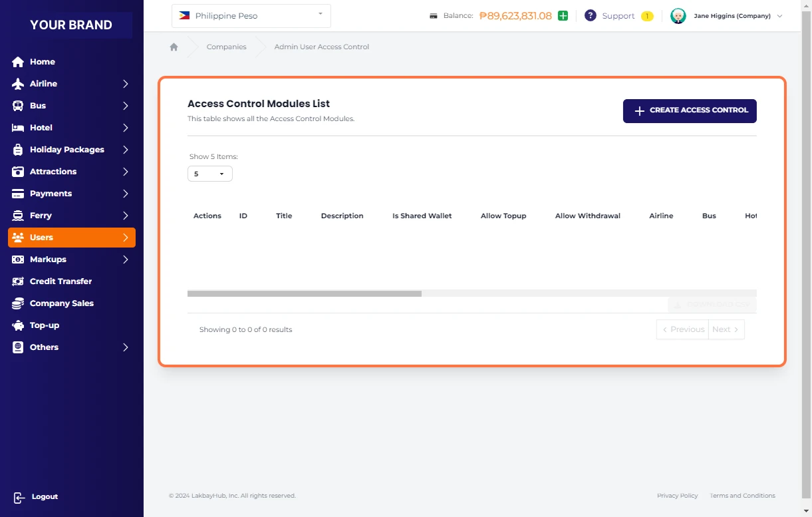812x517 pixels.
Task: Expand the Airline sidebar submenu
Action: point(125,84)
